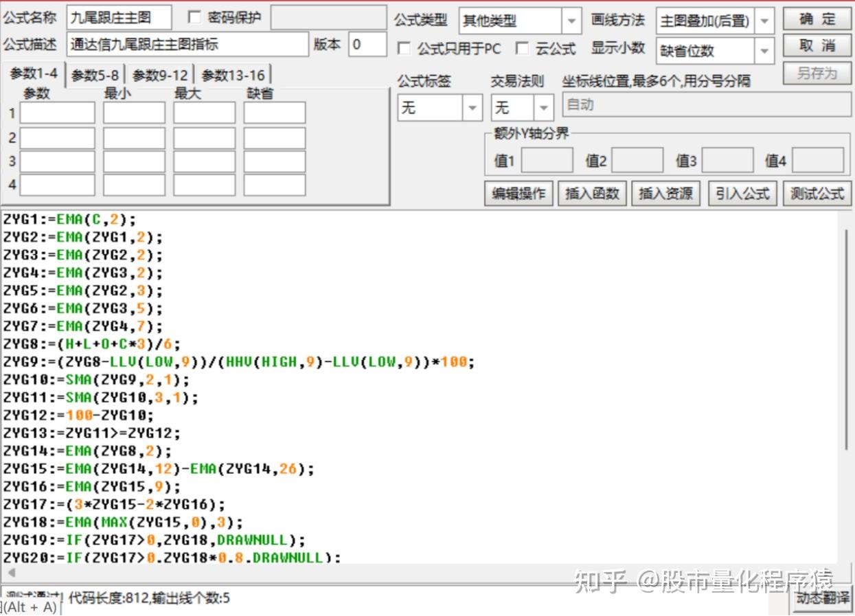Click the 确定 button
The image size is (855, 616).
click(817, 19)
